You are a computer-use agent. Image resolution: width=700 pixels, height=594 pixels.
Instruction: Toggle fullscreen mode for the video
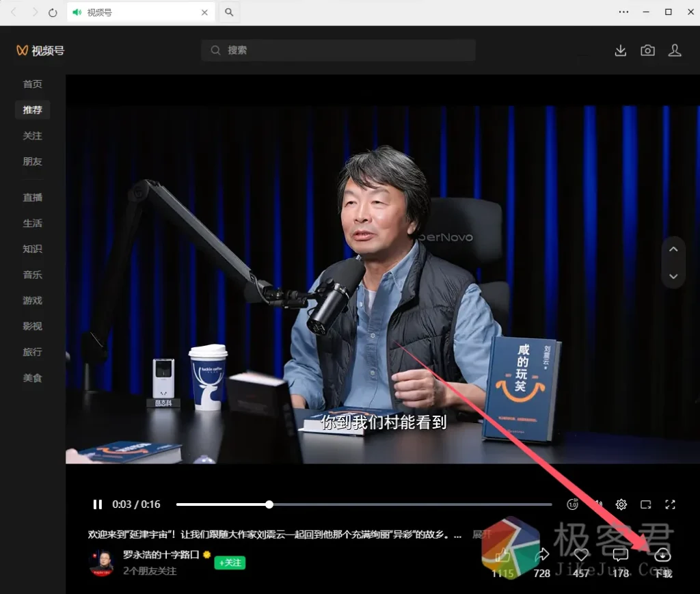tap(671, 504)
